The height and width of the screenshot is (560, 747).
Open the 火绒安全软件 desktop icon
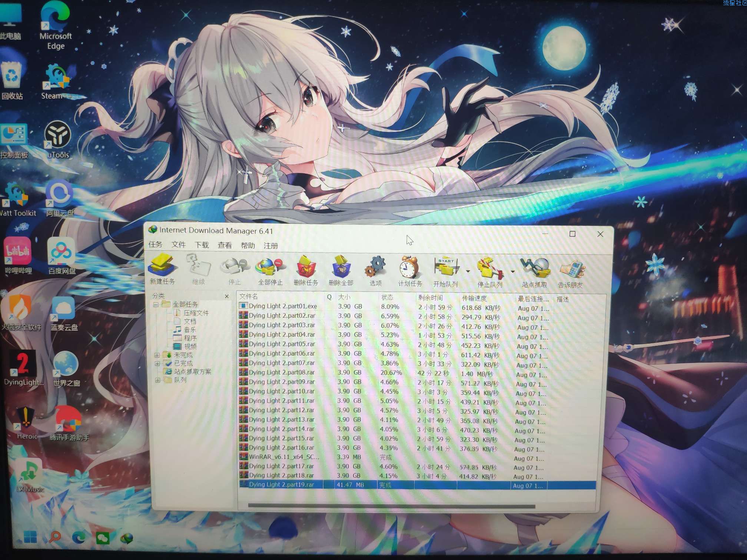point(21,312)
